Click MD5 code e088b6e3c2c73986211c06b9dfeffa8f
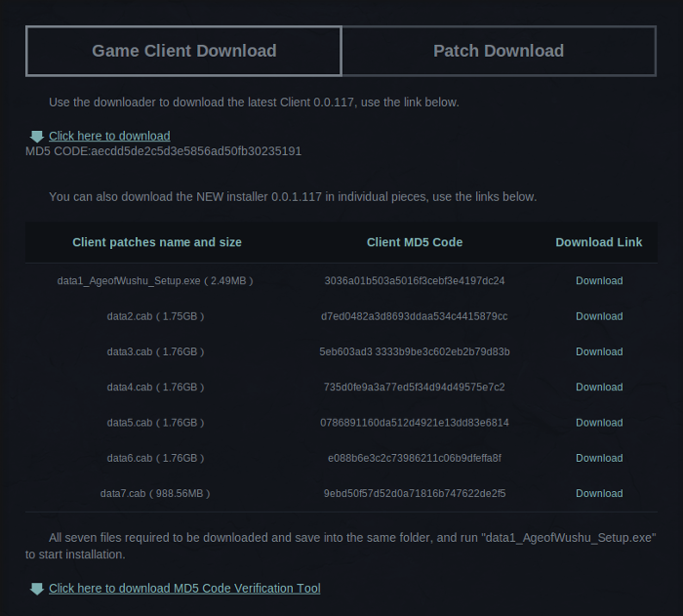 coord(415,458)
